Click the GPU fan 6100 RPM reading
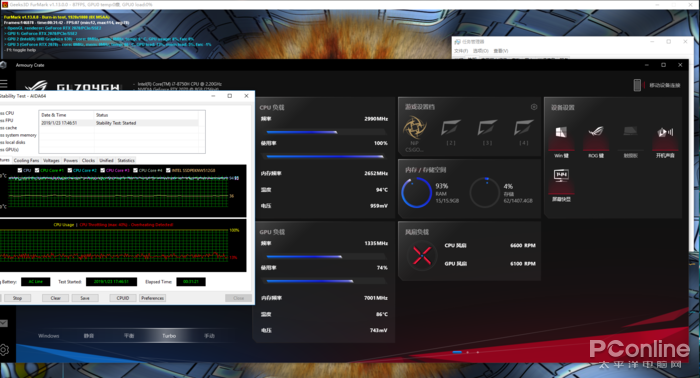The height and width of the screenshot is (378, 700). [x=523, y=264]
